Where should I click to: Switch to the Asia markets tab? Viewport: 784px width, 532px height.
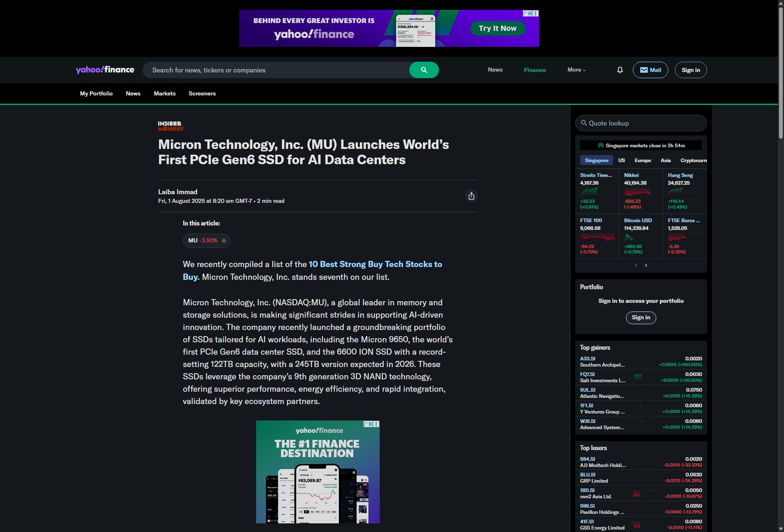click(x=665, y=160)
